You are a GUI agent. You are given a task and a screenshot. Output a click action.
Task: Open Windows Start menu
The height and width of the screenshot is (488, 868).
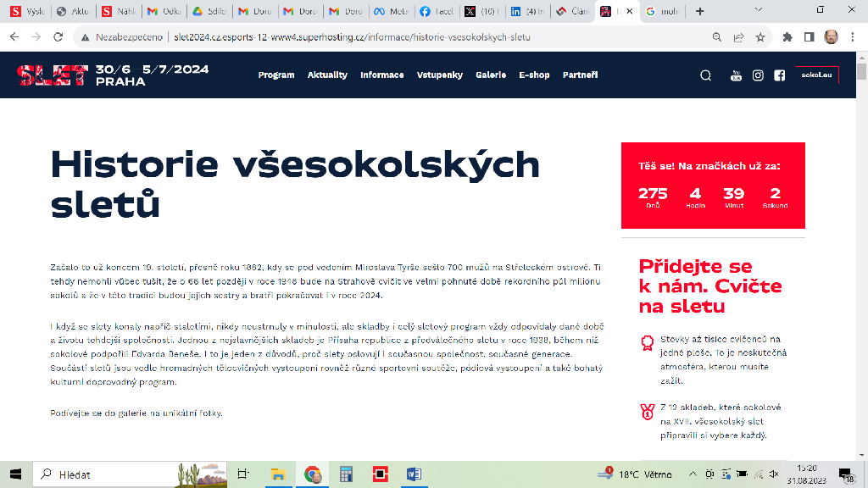click(15, 474)
